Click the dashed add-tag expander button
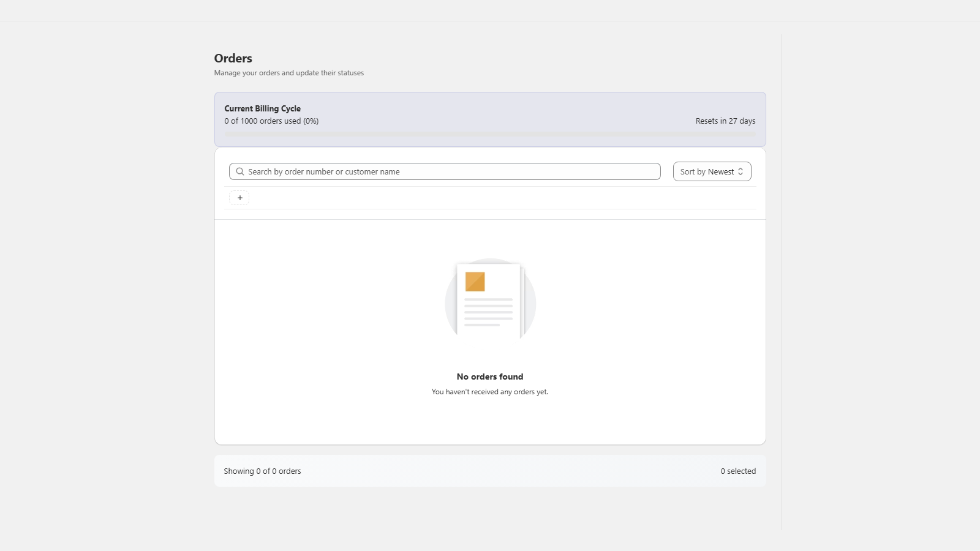The image size is (980, 551). pos(239,197)
